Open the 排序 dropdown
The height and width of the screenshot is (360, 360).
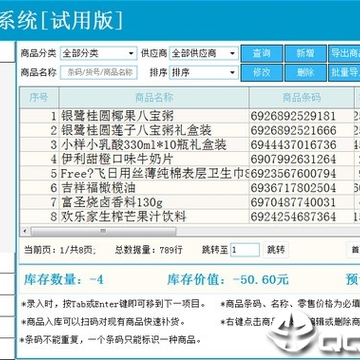click(204, 72)
